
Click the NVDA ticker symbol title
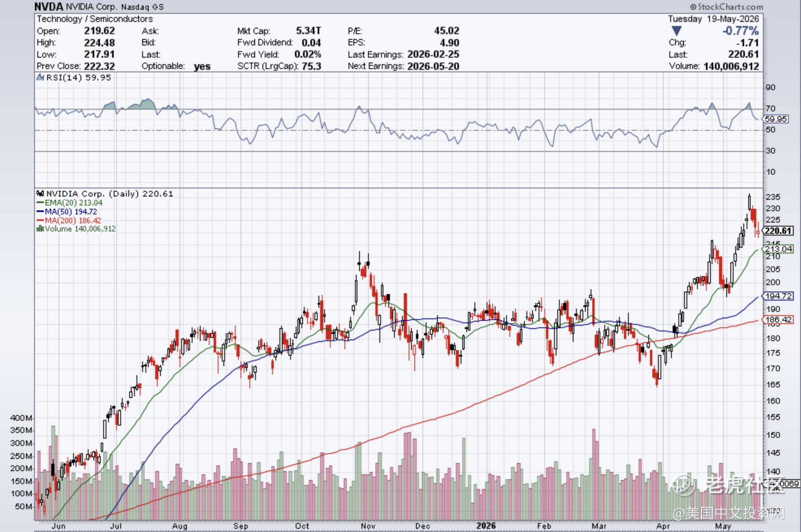click(x=49, y=6)
